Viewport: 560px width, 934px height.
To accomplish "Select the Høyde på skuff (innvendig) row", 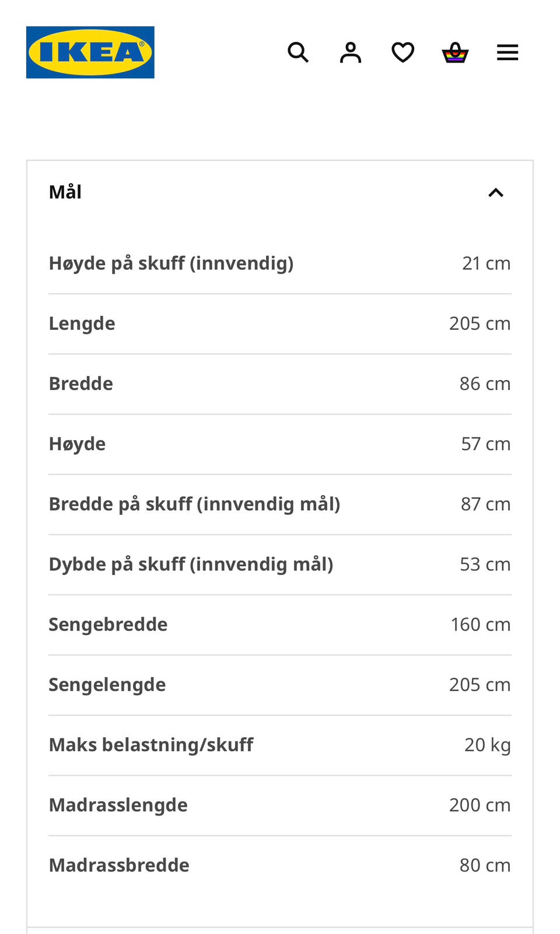I will coord(280,263).
